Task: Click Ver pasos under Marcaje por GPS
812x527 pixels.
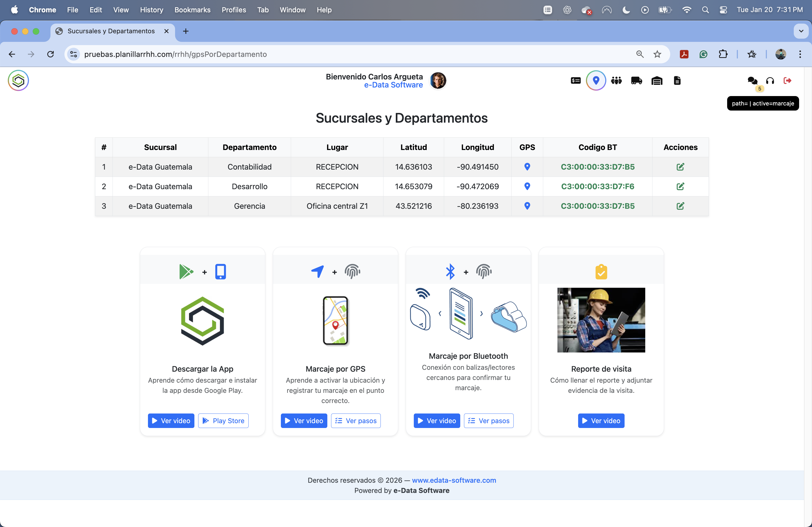Action: pyautogui.click(x=356, y=421)
